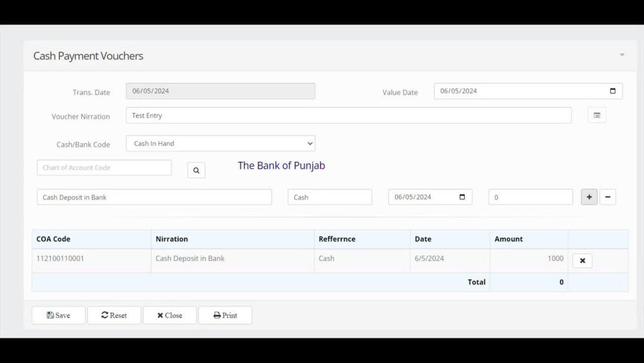Click the 'Cash' reference input
The width and height of the screenshot is (644, 363).
pyautogui.click(x=330, y=197)
